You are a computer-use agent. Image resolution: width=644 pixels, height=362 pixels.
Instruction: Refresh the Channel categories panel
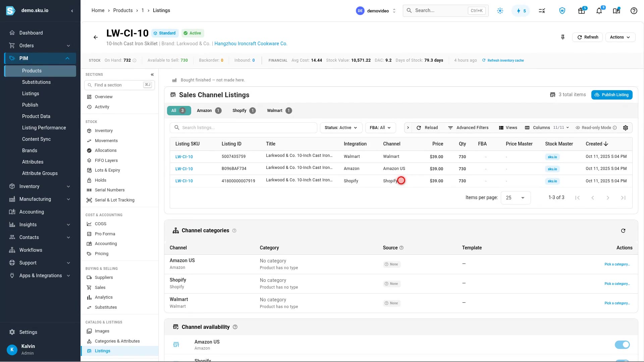tap(623, 231)
